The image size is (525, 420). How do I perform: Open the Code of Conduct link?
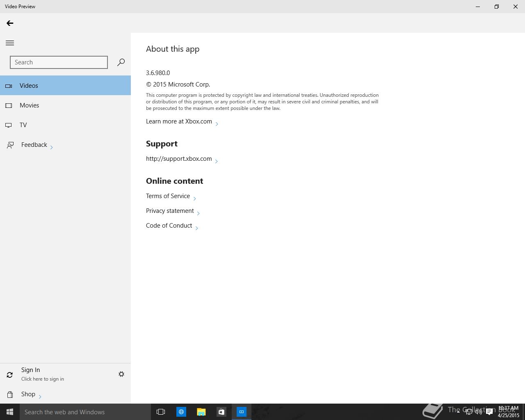(172, 226)
